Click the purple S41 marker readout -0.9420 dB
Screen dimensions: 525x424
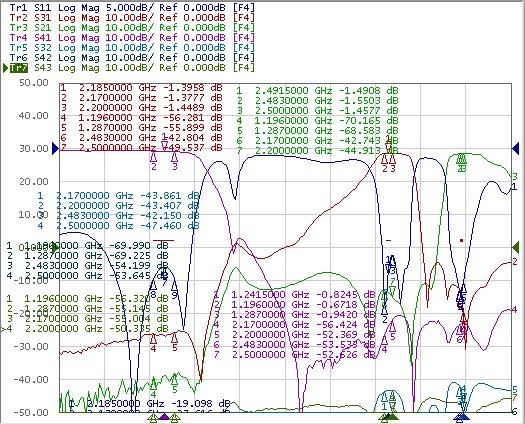[x=346, y=315]
